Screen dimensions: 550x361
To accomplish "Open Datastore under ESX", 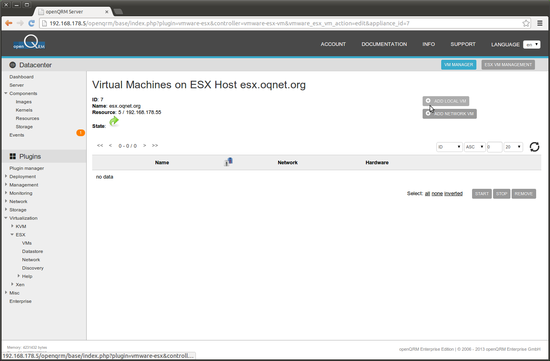I will click(32, 251).
